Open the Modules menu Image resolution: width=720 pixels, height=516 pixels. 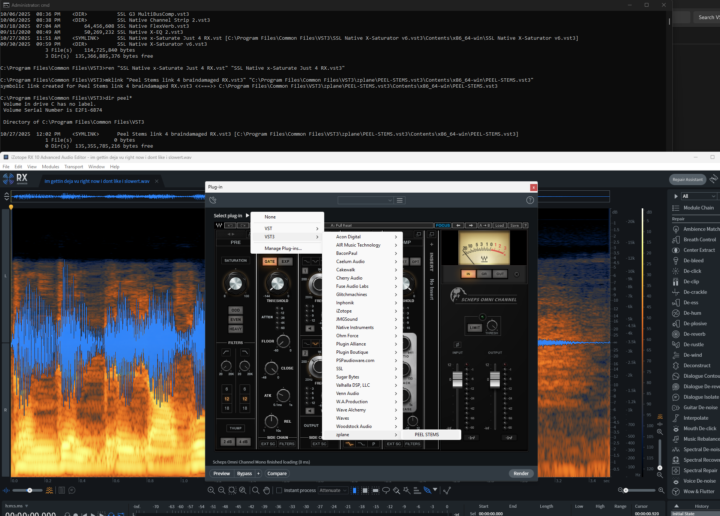coord(51,167)
